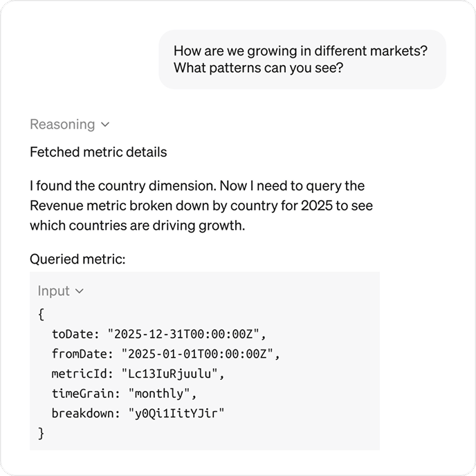Click the word "Revenue" in reasoning text
The height and width of the screenshot is (476, 476).
click(x=54, y=206)
